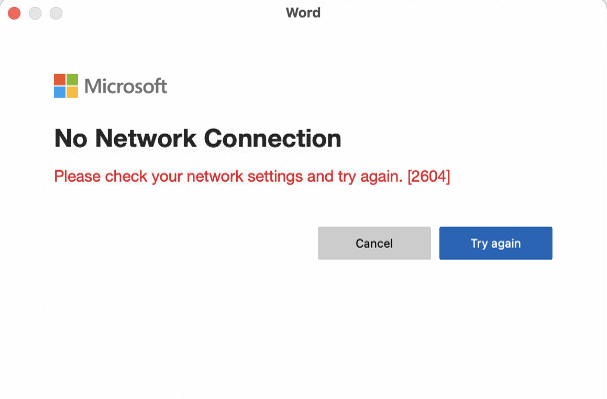Click empty white area below the buttons
Image resolution: width=607 pixels, height=399 pixels.
[x=302, y=329]
